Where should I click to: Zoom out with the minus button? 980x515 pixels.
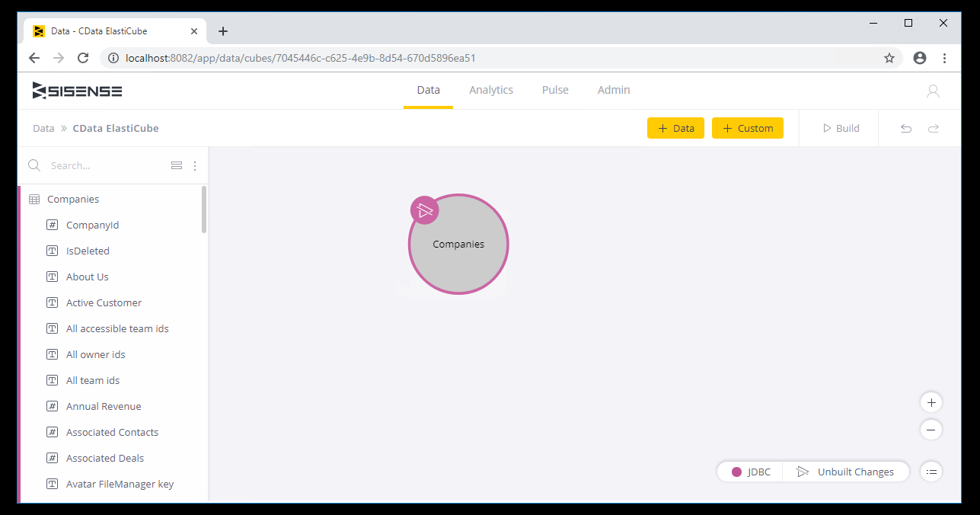coord(931,430)
